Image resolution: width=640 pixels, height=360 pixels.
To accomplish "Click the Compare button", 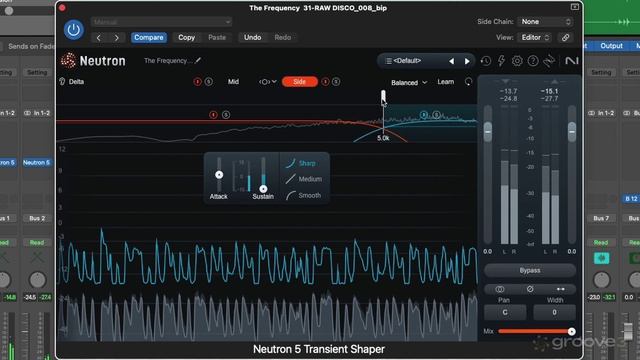I will click(149, 38).
